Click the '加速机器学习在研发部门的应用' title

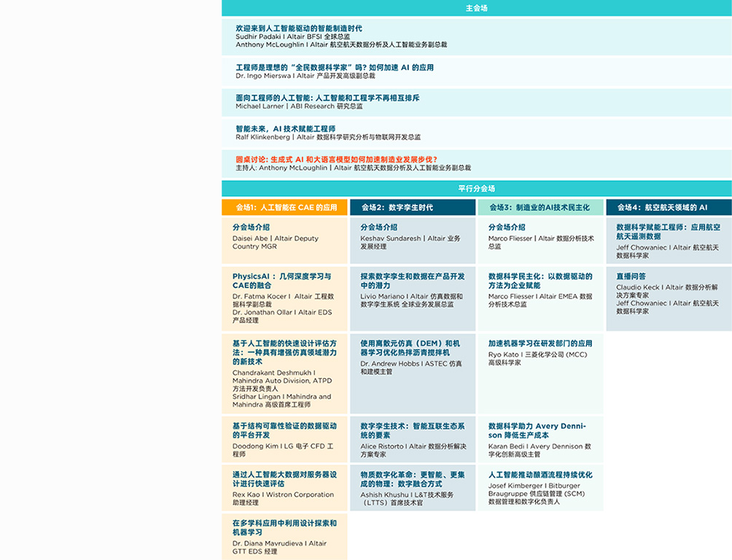click(540, 343)
